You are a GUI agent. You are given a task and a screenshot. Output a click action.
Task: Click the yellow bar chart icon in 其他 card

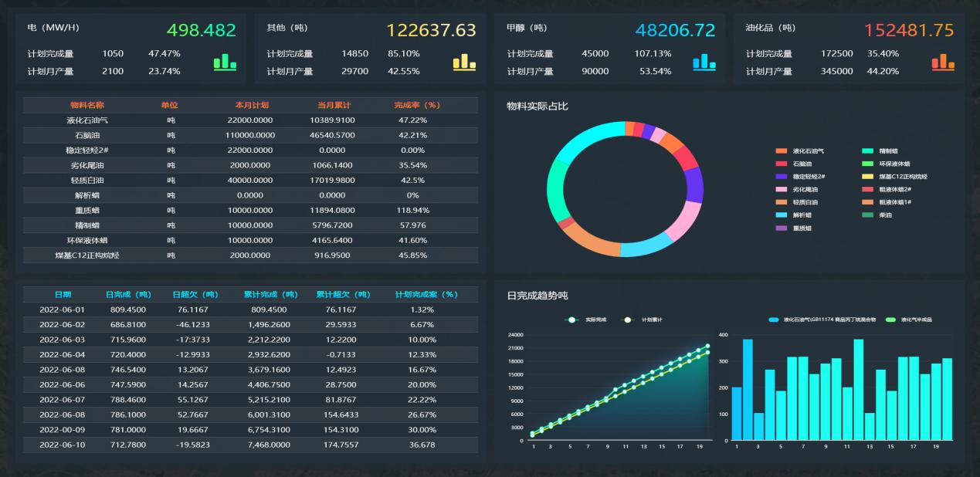pos(464,62)
